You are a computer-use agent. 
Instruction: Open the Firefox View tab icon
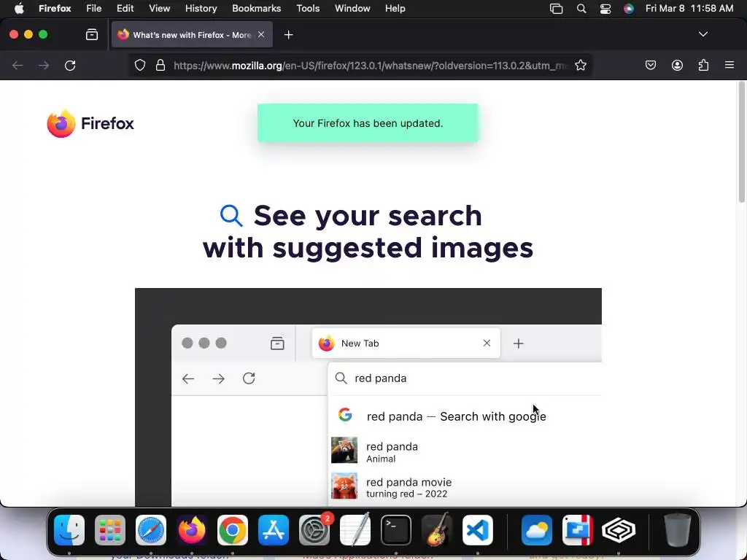pyautogui.click(x=92, y=35)
